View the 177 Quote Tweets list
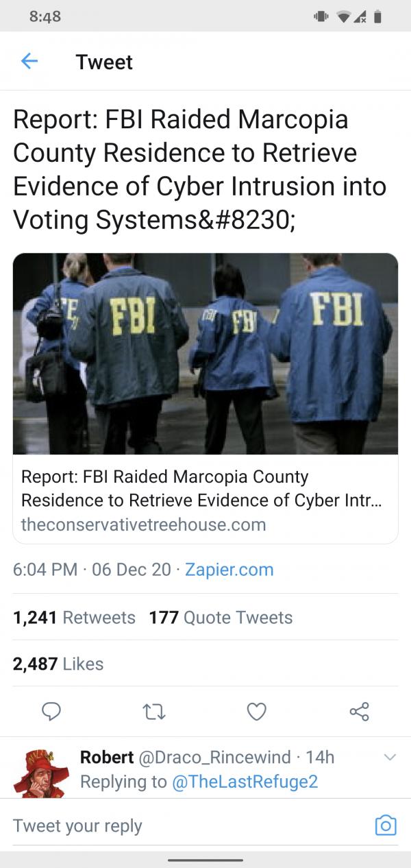 [x=221, y=617]
